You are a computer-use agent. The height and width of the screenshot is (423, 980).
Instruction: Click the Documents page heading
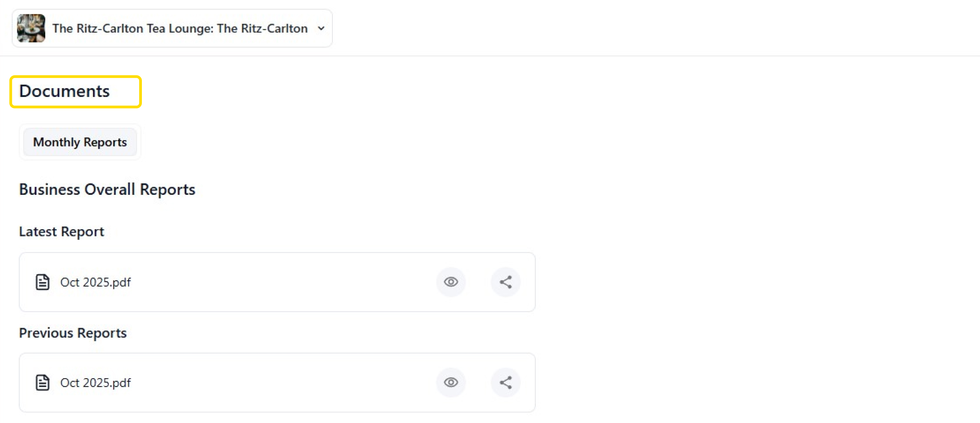coord(64,91)
